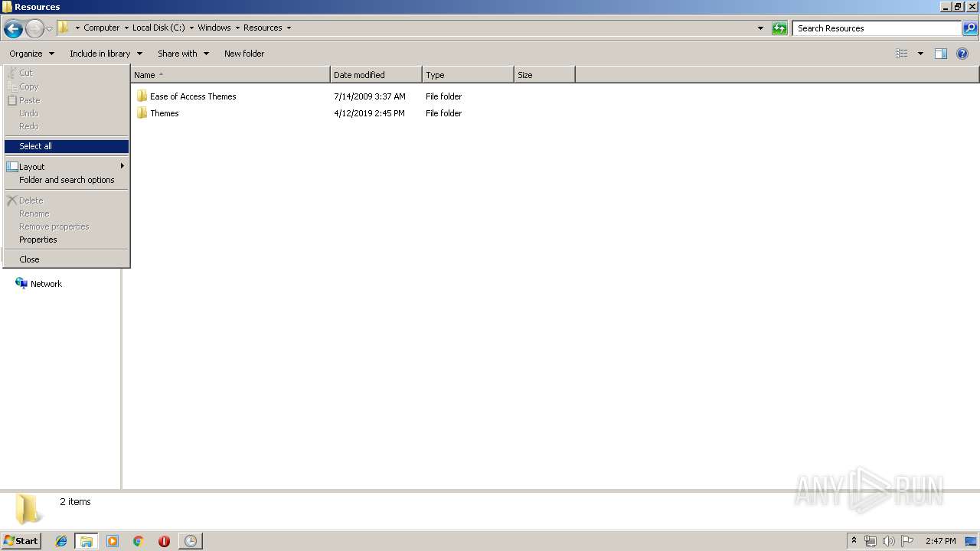Image resolution: width=980 pixels, height=551 pixels.
Task: Click the refresh button beside address bar
Action: point(779,28)
